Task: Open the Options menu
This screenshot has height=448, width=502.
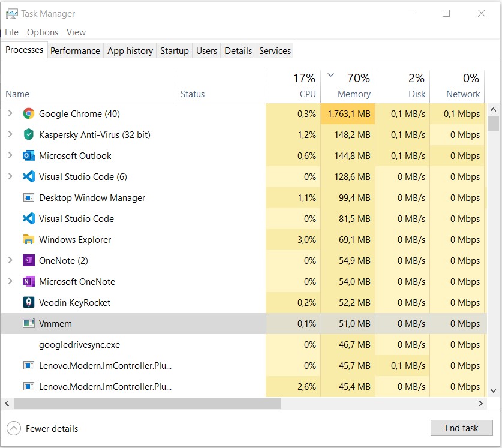Action: pyautogui.click(x=43, y=32)
